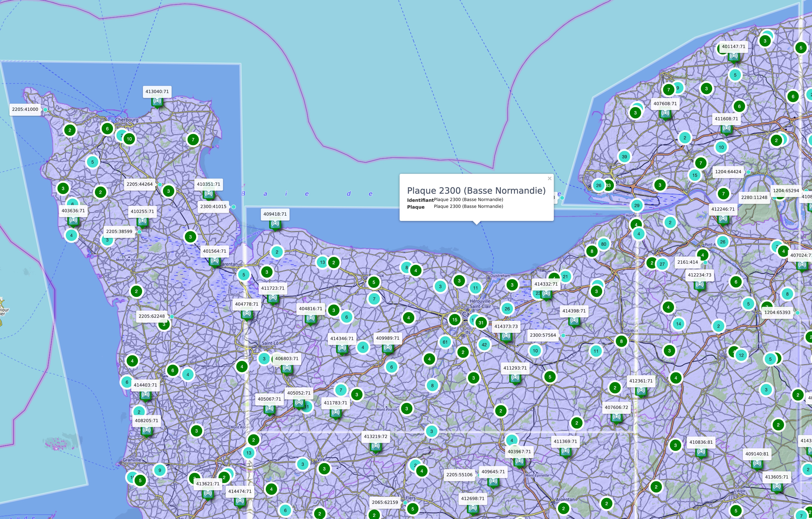This screenshot has width=812, height=519.
Task: Select antenna marker 409989:71
Action: (x=388, y=348)
